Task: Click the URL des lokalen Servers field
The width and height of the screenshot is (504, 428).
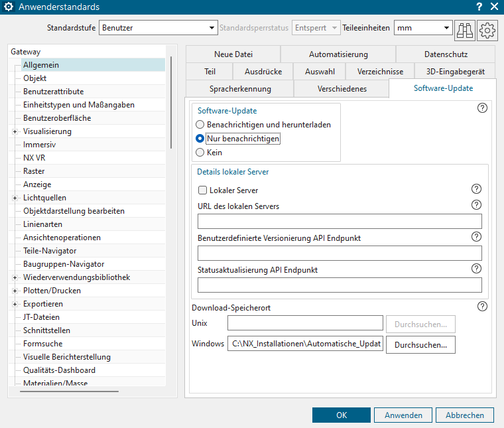Action: click(340, 221)
